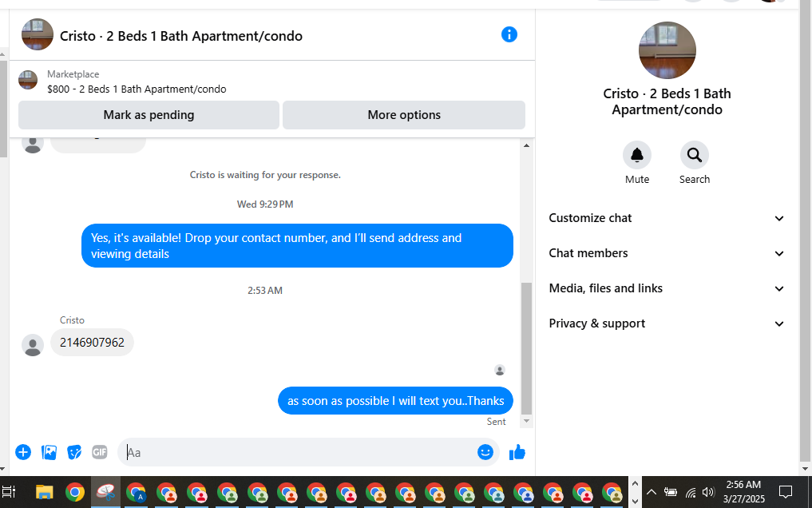Expand Privacy & support section

click(666, 323)
